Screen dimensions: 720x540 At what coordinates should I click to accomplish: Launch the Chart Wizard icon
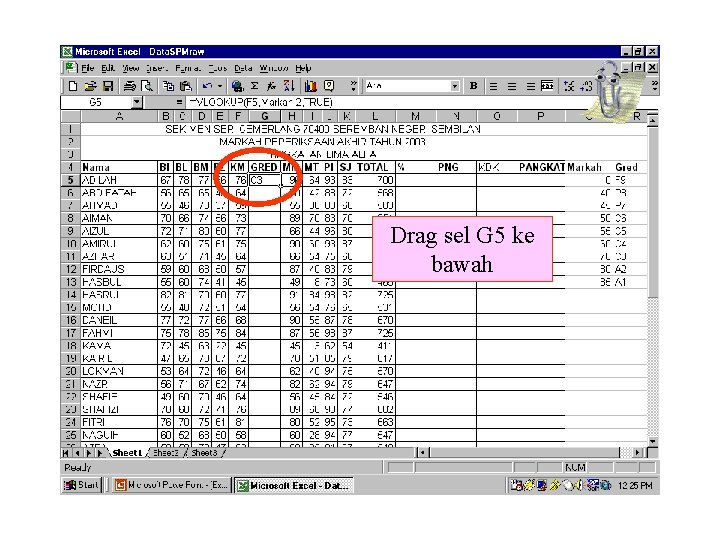tap(311, 86)
